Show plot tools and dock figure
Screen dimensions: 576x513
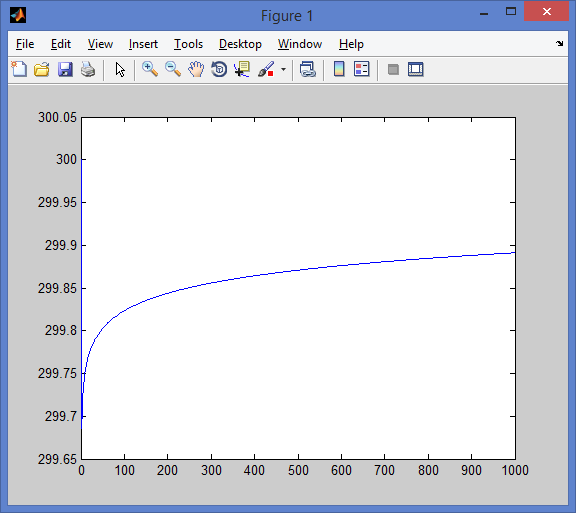coord(415,69)
